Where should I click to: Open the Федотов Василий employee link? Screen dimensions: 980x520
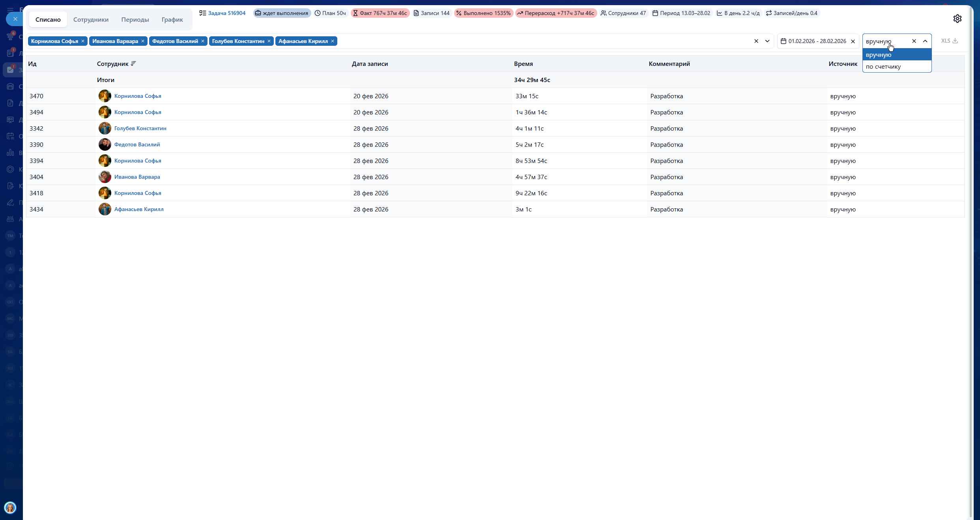click(x=137, y=144)
